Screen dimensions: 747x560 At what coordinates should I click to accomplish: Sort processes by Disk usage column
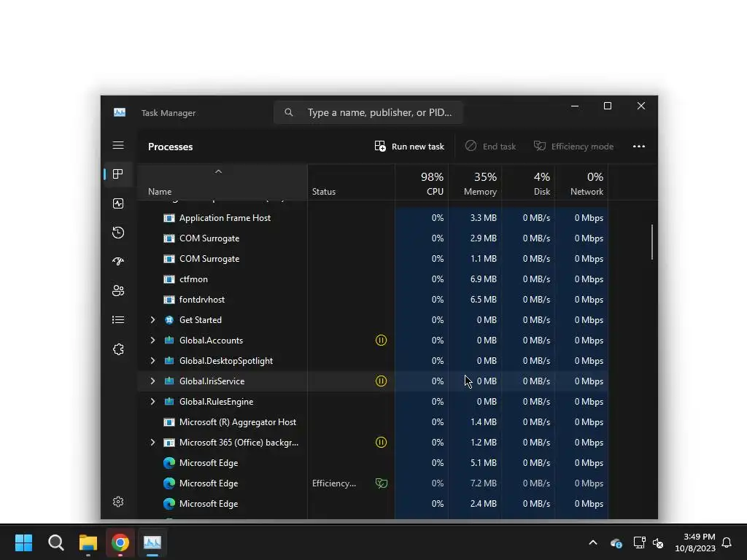click(x=528, y=183)
